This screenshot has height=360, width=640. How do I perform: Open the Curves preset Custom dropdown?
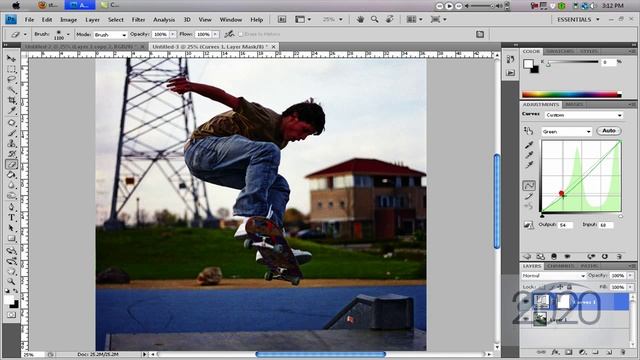pos(584,115)
